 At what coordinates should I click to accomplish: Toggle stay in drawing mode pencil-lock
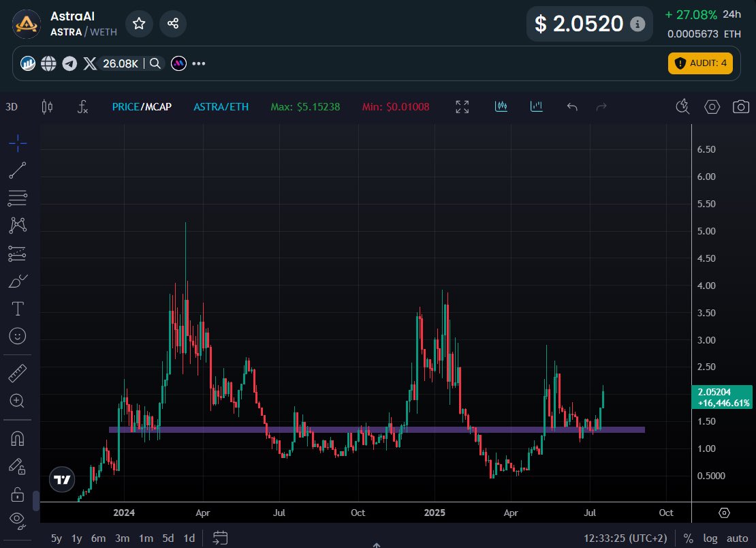[17, 466]
